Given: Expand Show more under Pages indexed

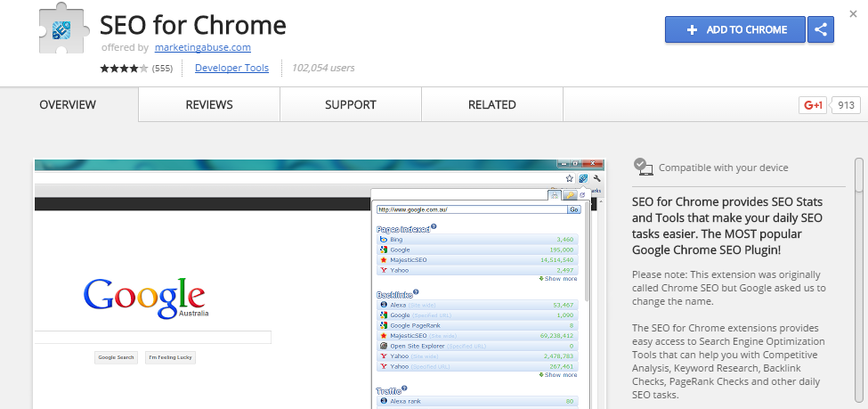Looking at the screenshot, I should [559, 279].
